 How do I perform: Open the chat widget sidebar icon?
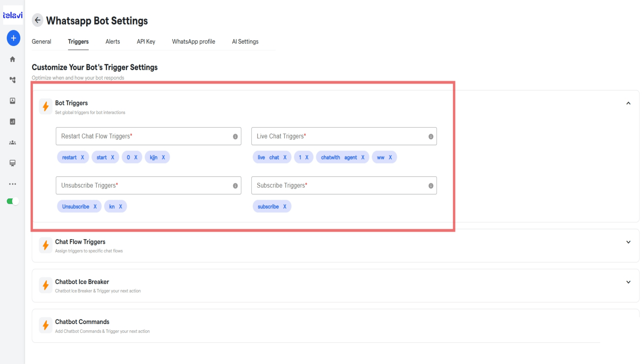pos(12,163)
